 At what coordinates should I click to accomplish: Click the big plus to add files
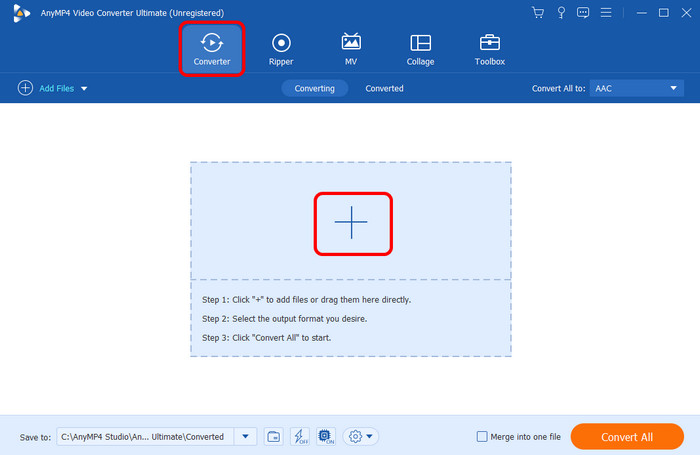click(351, 222)
